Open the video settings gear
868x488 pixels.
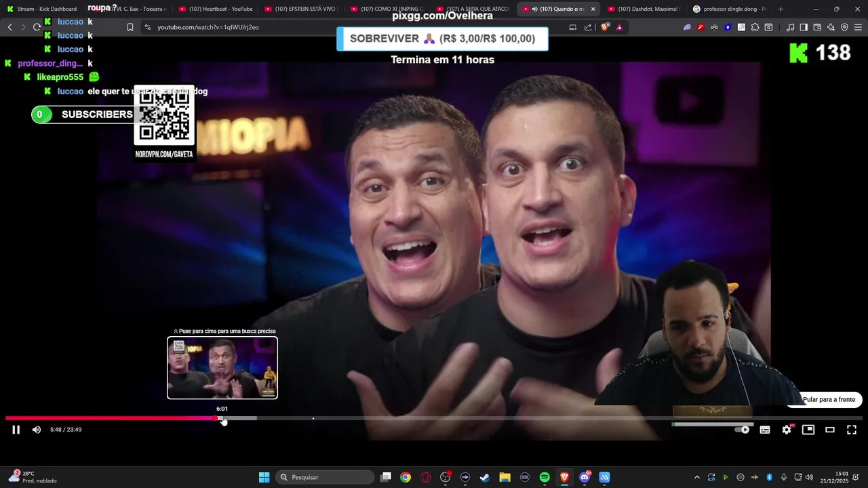click(x=787, y=430)
